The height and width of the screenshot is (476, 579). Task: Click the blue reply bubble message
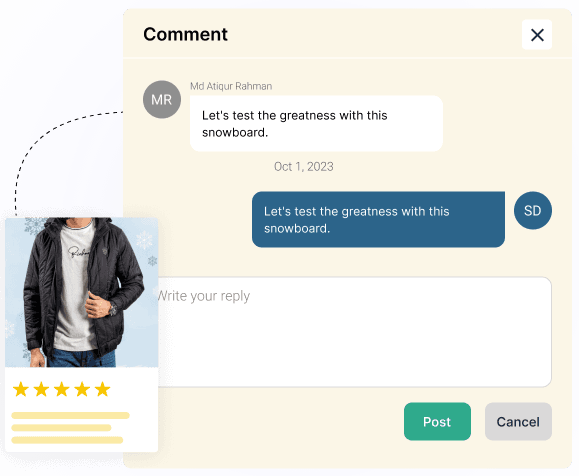pos(378,219)
